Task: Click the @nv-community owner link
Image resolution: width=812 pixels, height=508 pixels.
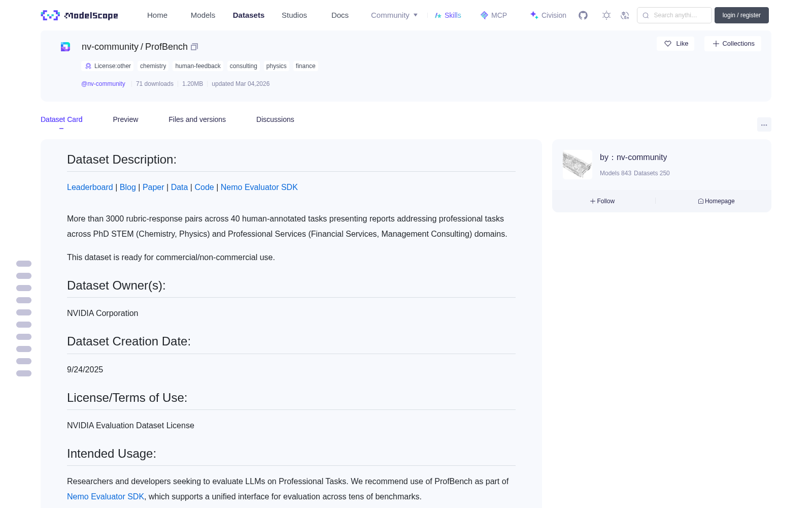Action: click(x=103, y=84)
